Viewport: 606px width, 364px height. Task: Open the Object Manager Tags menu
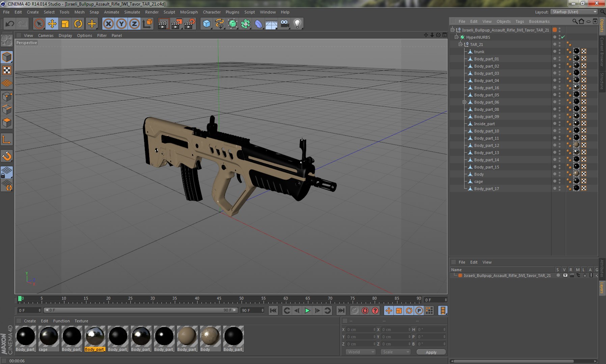(520, 21)
